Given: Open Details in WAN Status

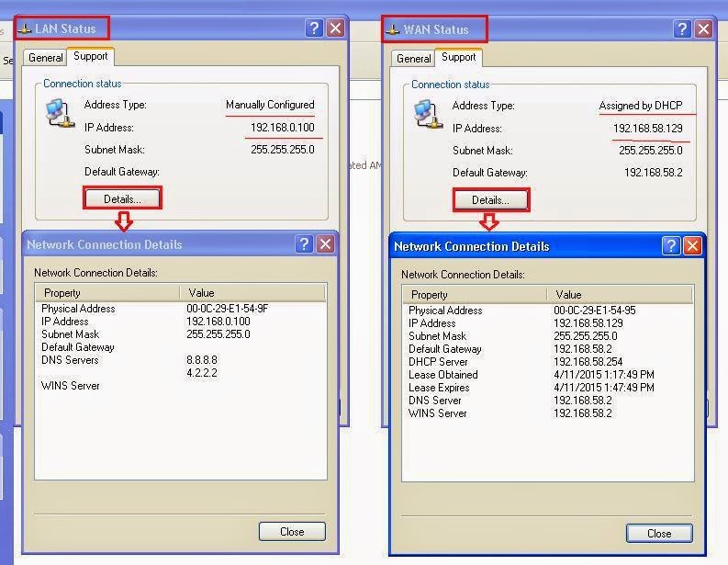Looking at the screenshot, I should (x=491, y=200).
